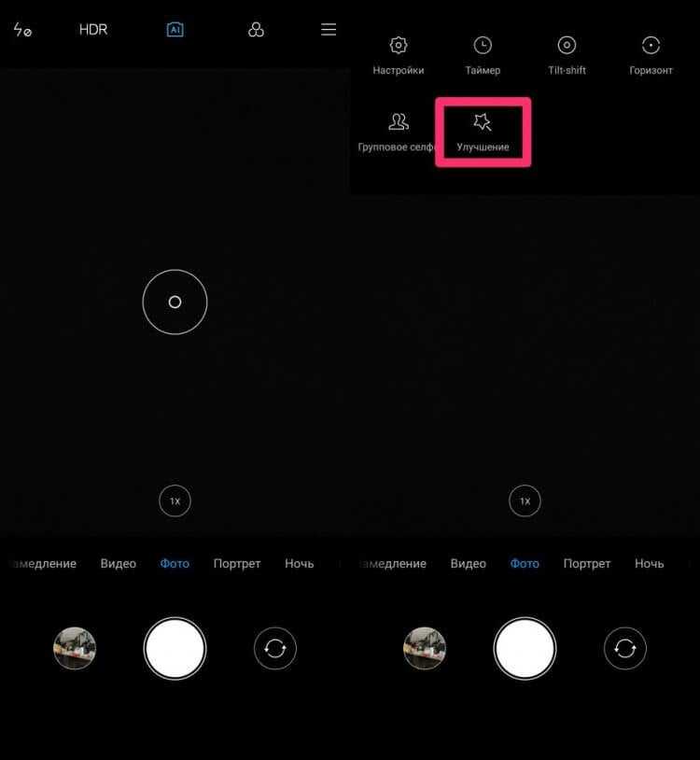Enable the Горизонт level icon
The height and width of the screenshot is (760, 700).
pos(651,46)
